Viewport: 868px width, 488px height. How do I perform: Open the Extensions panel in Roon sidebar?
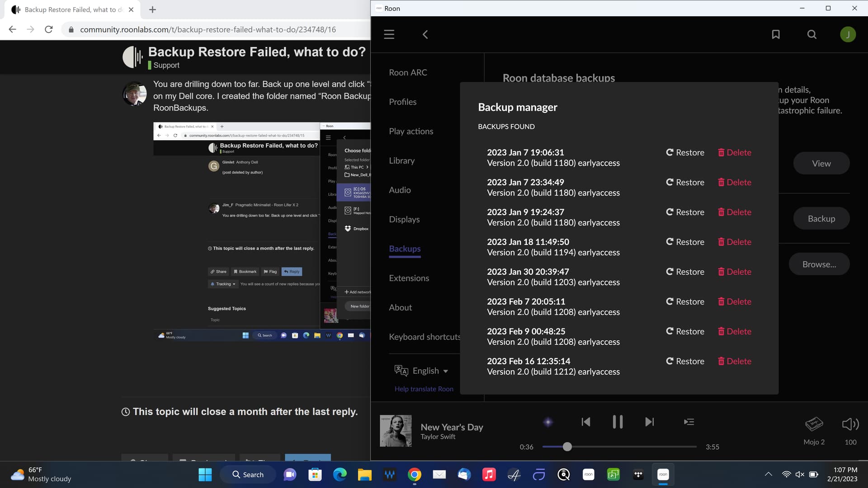click(410, 278)
